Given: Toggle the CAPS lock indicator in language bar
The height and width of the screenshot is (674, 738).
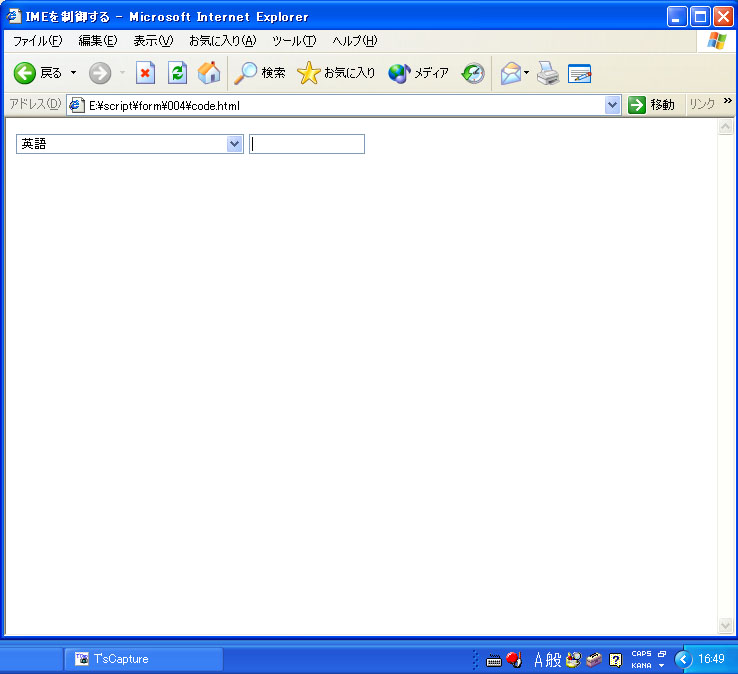Looking at the screenshot, I should [x=641, y=654].
